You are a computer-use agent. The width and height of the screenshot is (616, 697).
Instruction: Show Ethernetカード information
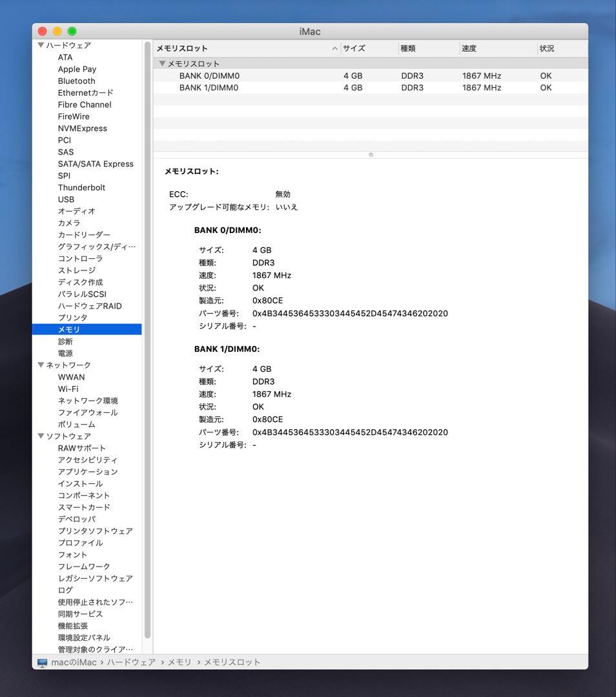pyautogui.click(x=85, y=92)
